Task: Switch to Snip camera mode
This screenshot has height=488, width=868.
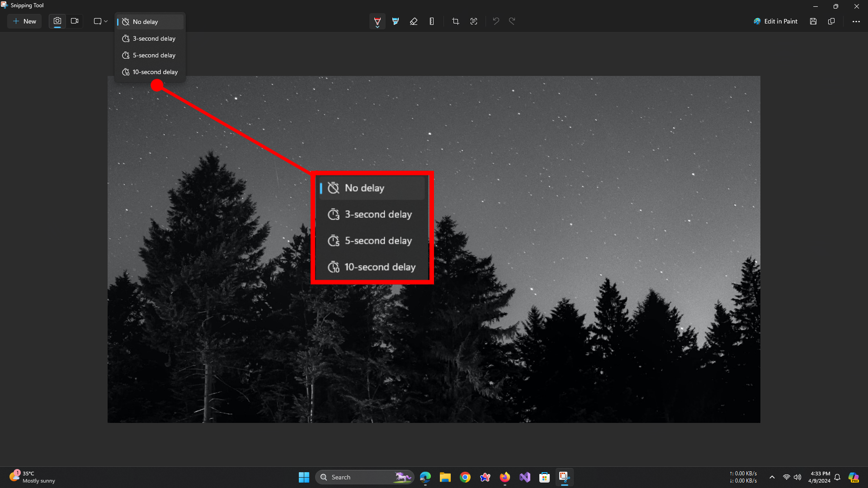Action: [57, 21]
